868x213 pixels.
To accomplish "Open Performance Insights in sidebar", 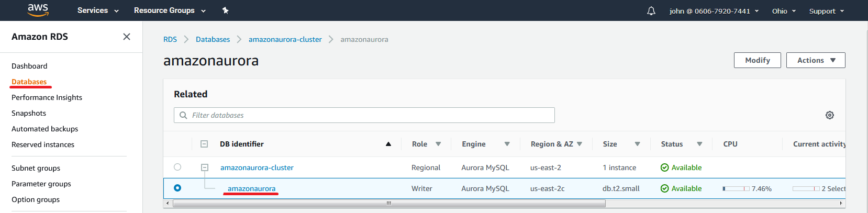I will point(47,97).
